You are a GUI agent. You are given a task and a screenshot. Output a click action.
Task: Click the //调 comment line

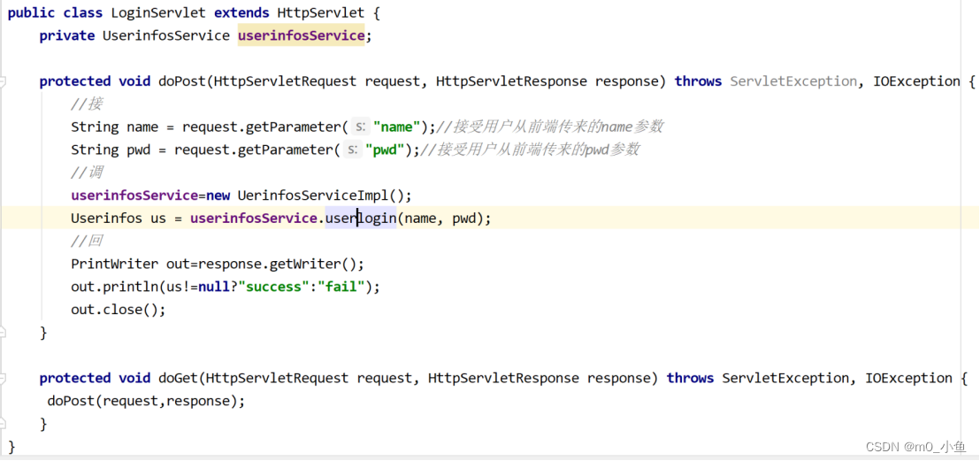[x=87, y=172]
